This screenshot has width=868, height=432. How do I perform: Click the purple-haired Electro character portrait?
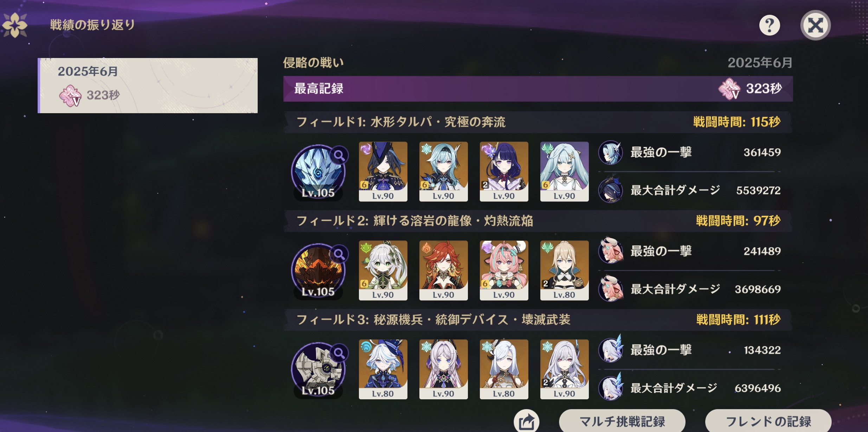tap(504, 172)
